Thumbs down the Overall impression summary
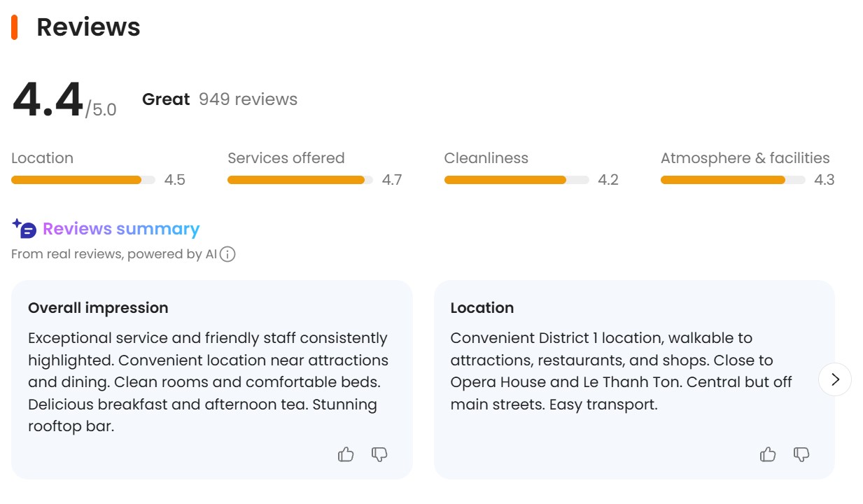 pos(379,454)
